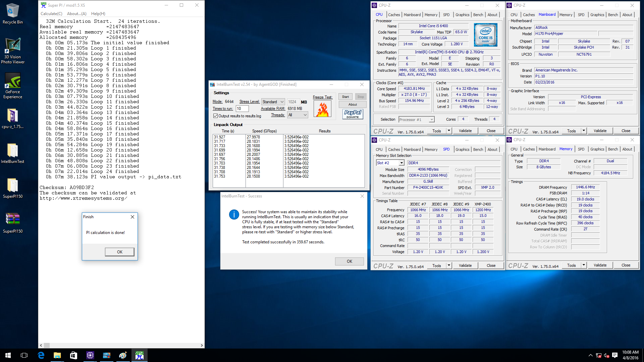Image resolution: width=644 pixels, height=362 pixels.
Task: Click Close button in Memory window
Action: pyautogui.click(x=626, y=265)
